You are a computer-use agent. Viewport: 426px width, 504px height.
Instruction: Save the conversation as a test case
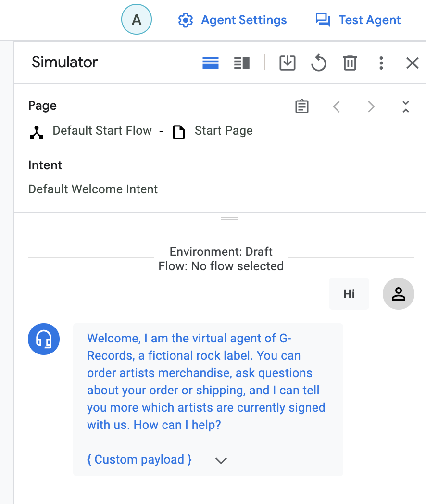pos(287,63)
